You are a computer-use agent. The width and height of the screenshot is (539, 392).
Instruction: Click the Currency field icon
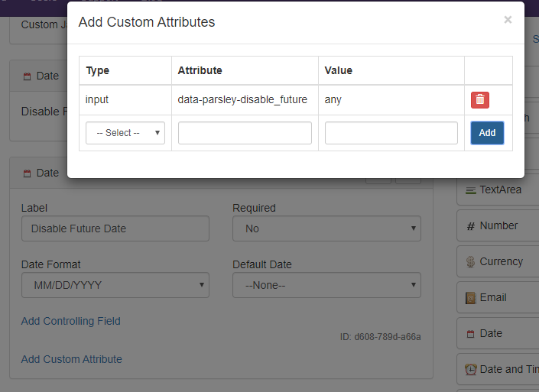tap(471, 262)
